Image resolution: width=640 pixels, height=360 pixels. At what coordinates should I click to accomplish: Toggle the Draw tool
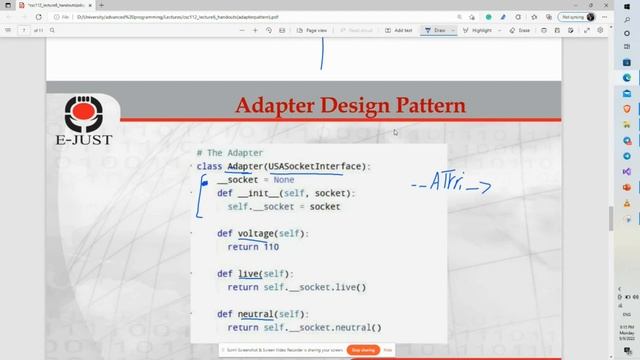click(x=435, y=30)
